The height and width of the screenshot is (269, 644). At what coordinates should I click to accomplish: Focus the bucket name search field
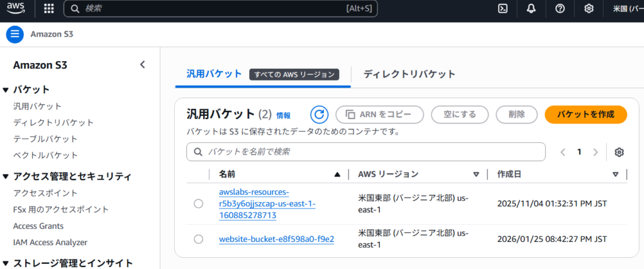[x=371, y=152]
